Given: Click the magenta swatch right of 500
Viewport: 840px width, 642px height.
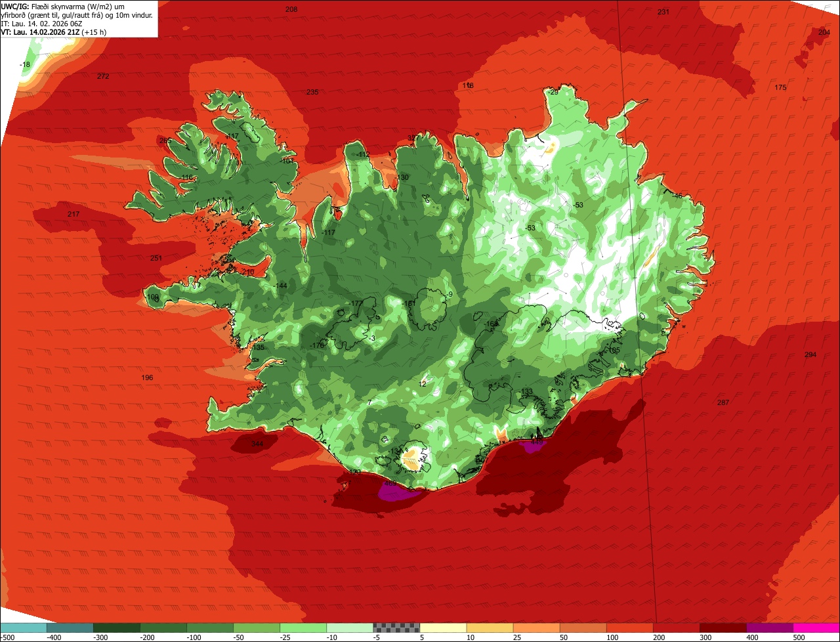Looking at the screenshot, I should [x=816, y=628].
